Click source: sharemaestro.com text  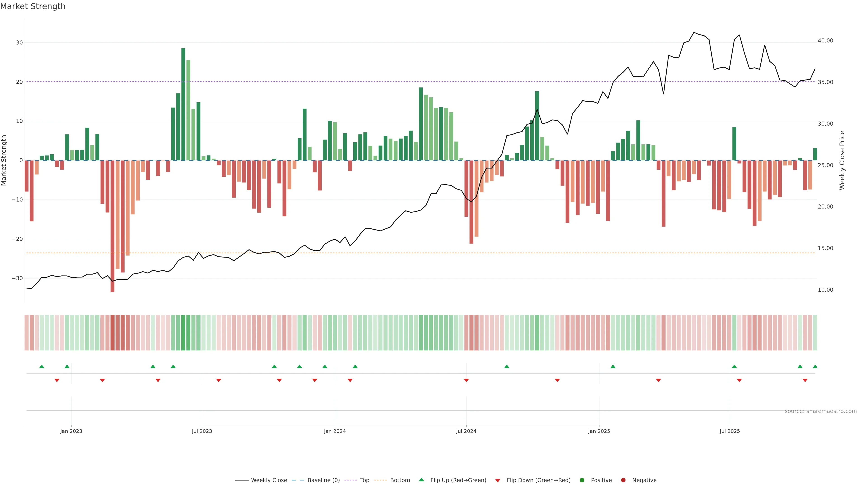tap(821, 411)
